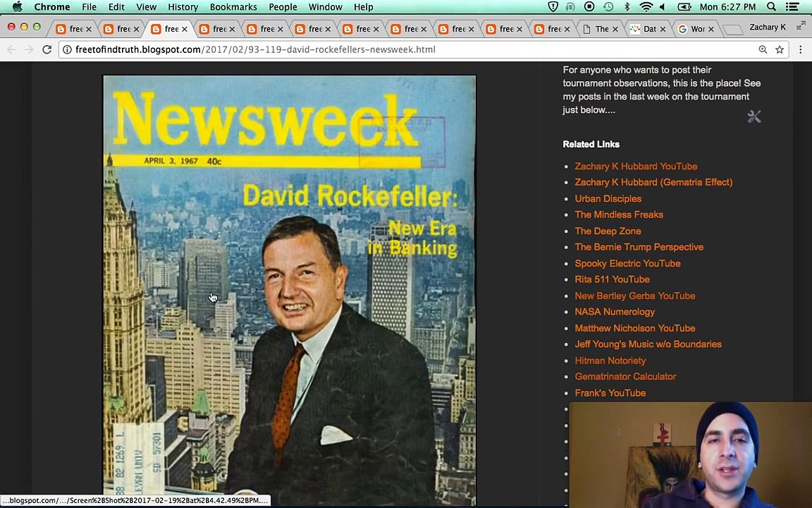Open Frank's YouTube link
The image size is (812, 508).
click(x=610, y=393)
